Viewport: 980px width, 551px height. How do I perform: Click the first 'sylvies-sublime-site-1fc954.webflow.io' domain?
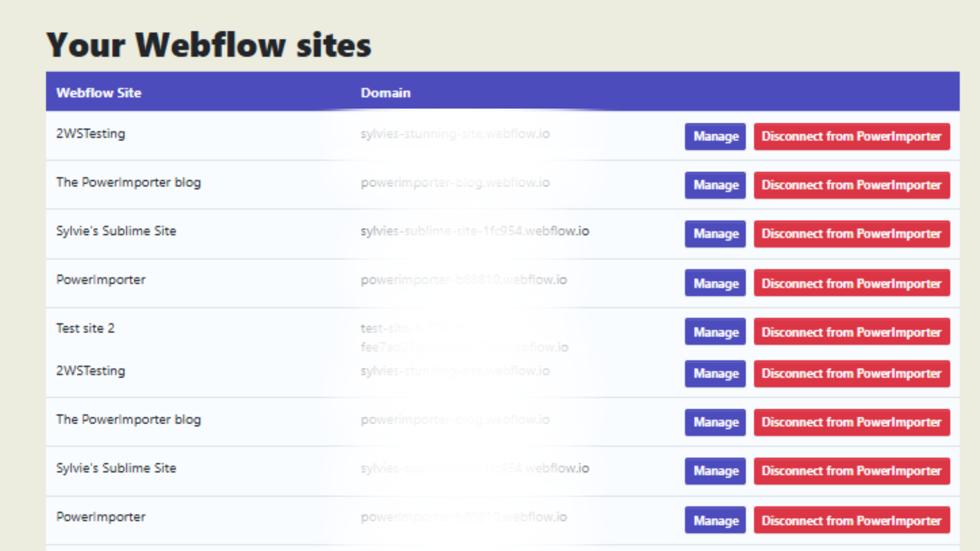pyautogui.click(x=475, y=231)
